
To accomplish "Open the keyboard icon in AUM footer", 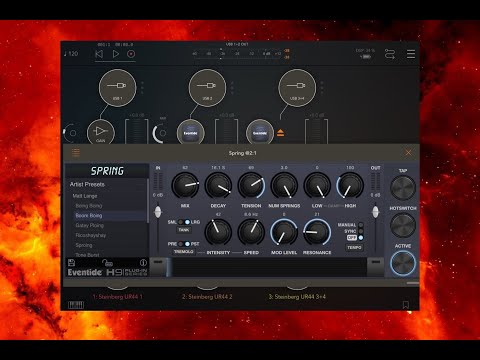I will pyautogui.click(x=76, y=305).
